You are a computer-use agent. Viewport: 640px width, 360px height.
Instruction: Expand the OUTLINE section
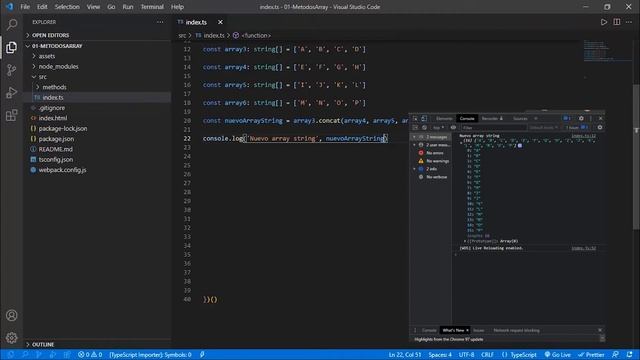(x=43, y=344)
